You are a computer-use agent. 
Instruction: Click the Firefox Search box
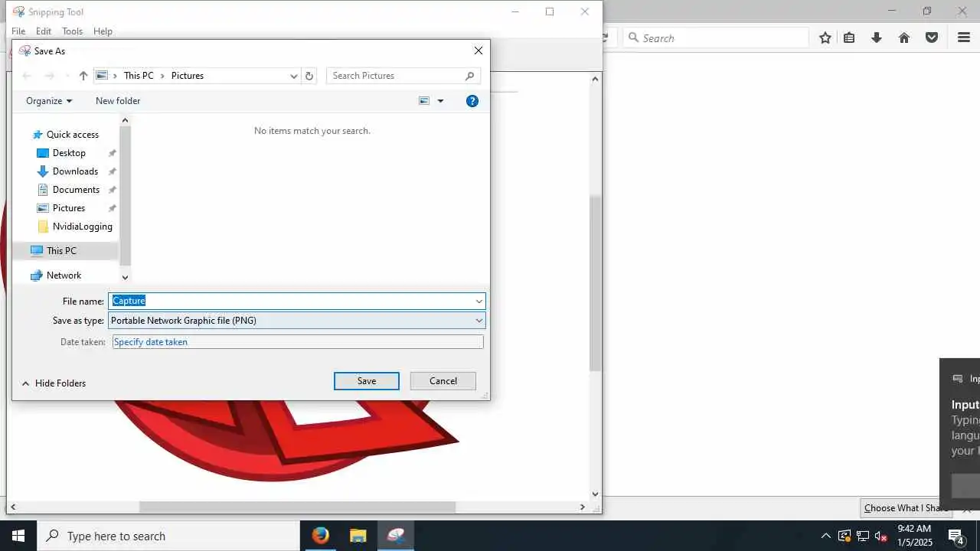click(x=717, y=37)
